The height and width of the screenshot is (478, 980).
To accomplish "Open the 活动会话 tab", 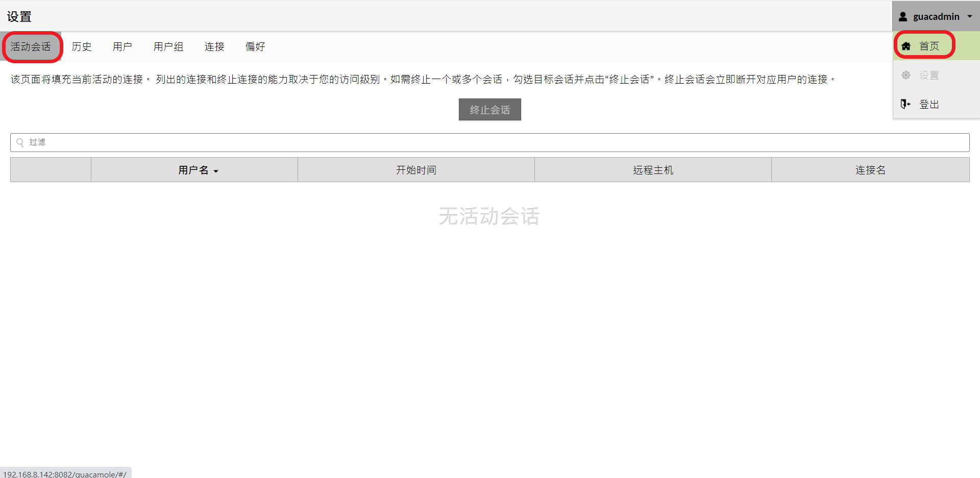I will click(x=31, y=46).
